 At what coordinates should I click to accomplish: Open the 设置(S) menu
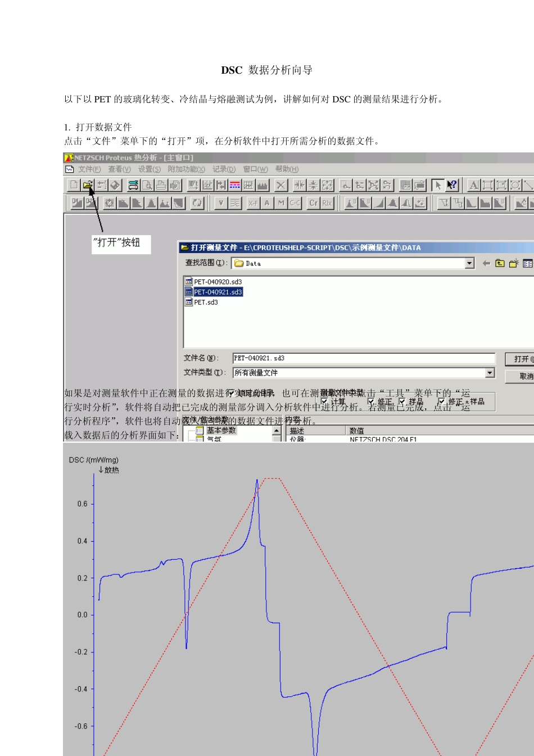tap(150, 169)
